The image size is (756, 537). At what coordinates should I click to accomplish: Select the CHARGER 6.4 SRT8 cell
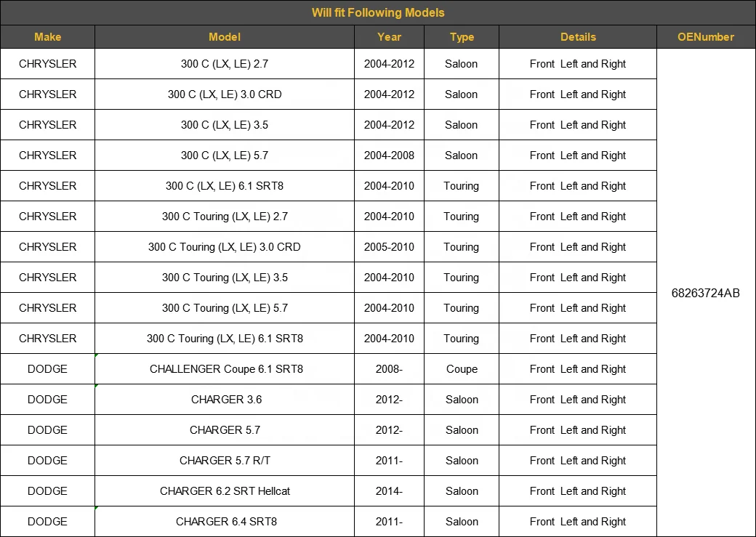[226, 522]
